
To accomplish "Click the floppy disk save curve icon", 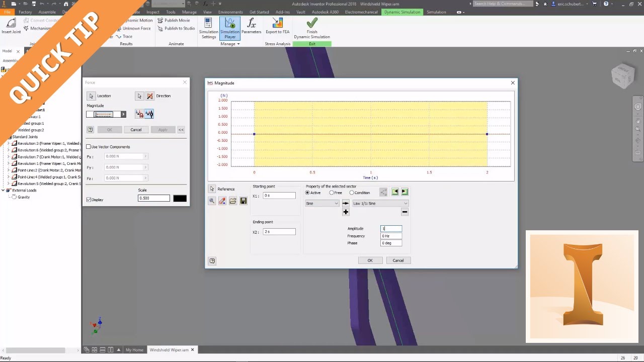I will (x=244, y=201).
